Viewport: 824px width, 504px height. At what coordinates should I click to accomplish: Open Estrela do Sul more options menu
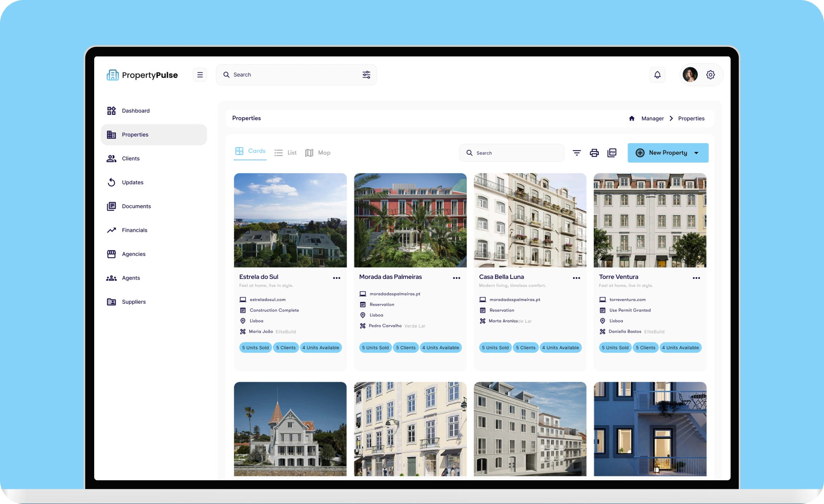[336, 278]
